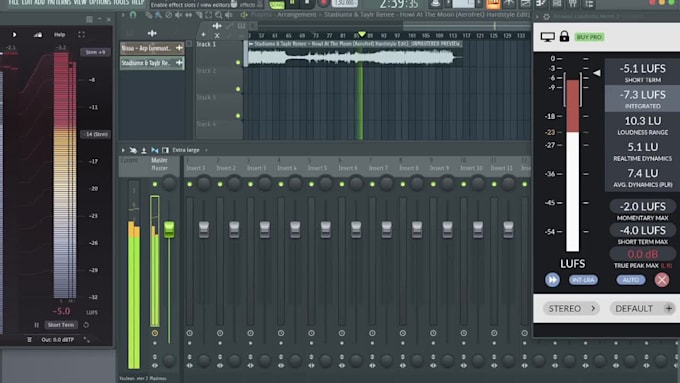Open the mixer options arrow menu

point(123,150)
